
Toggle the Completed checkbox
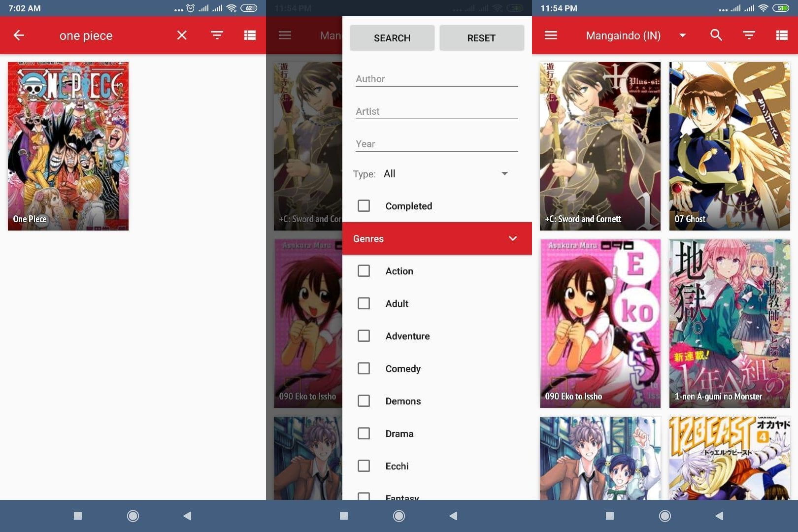click(364, 206)
